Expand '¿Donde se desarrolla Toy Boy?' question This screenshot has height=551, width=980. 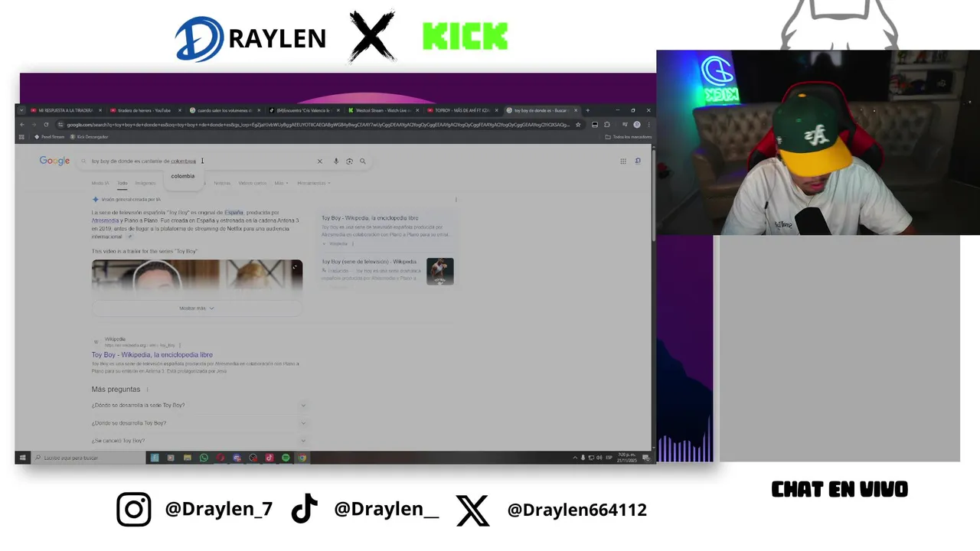(x=198, y=422)
